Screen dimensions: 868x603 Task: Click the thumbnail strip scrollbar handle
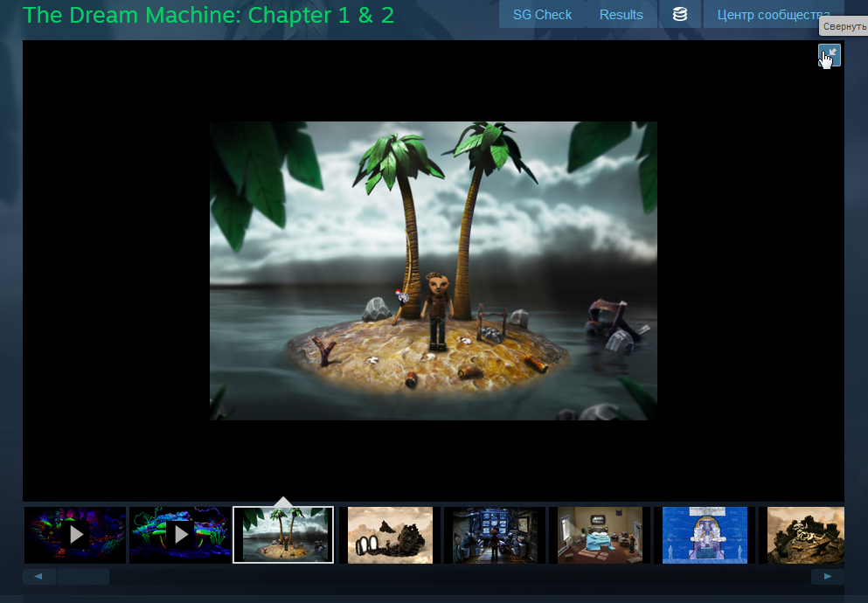click(x=82, y=577)
